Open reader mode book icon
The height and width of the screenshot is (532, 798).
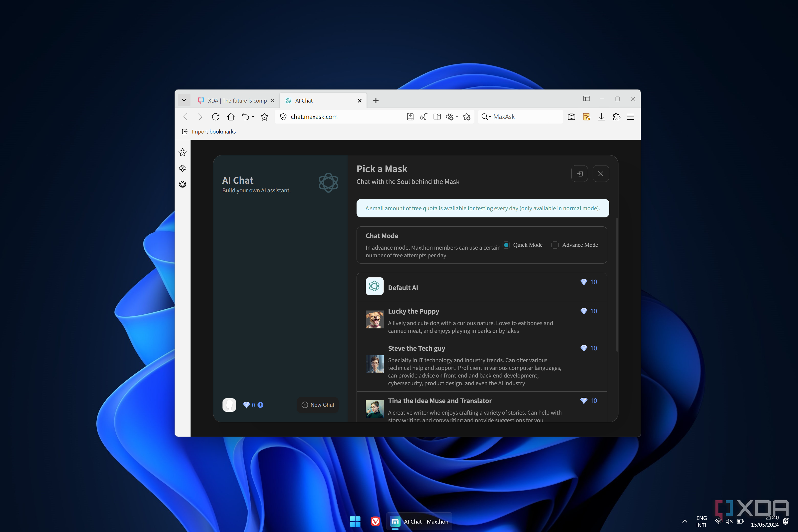point(437,117)
